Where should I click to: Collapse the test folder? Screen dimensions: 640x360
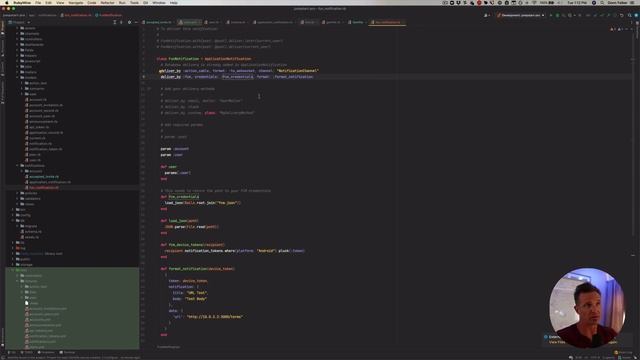pos(13,270)
